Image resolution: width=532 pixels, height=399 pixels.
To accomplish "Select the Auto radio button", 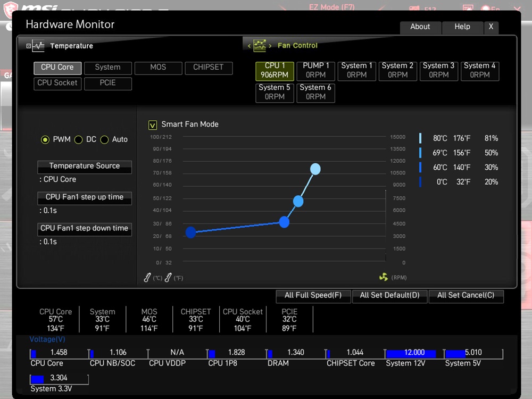I will 104,140.
